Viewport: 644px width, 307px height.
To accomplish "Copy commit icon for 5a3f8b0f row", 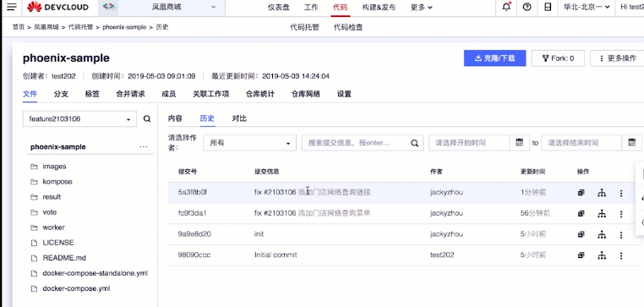I will coord(581,192).
